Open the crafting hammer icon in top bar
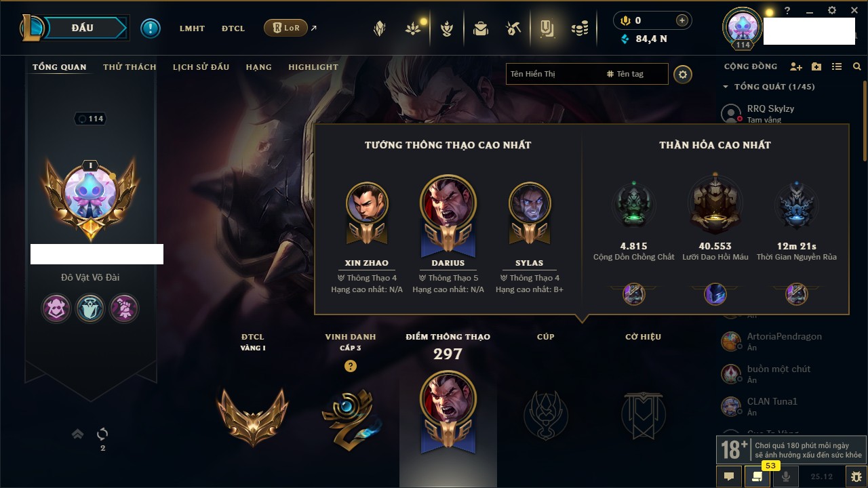 (513, 28)
